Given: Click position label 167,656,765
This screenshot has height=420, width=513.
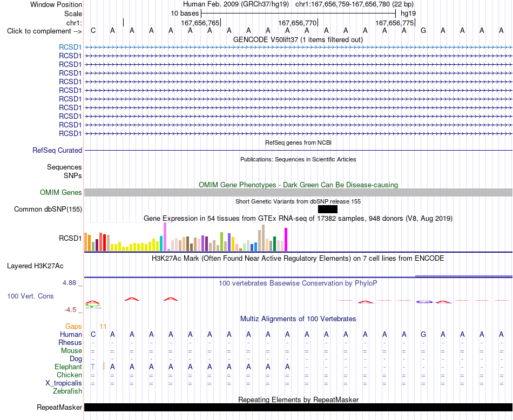Looking at the screenshot, I should (200, 23).
